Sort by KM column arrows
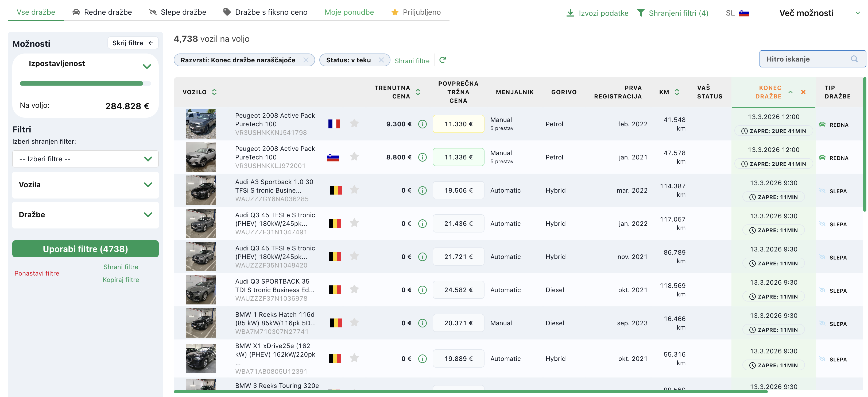 [x=677, y=92]
